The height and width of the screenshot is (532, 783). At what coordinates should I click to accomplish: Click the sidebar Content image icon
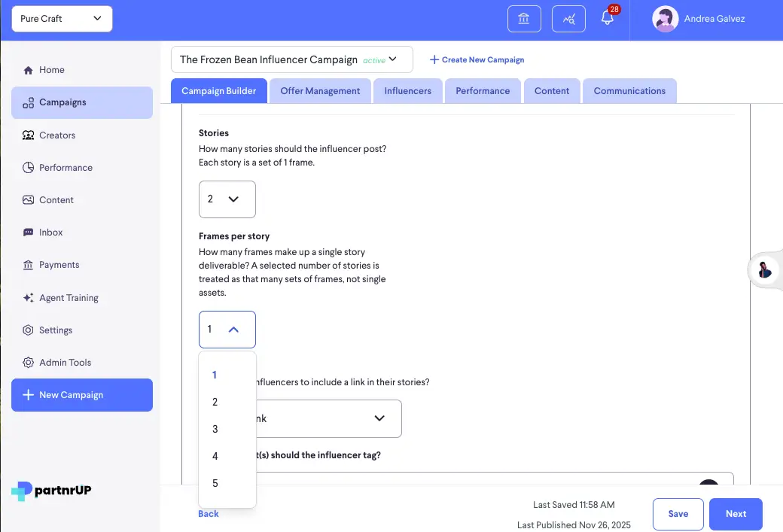28,200
